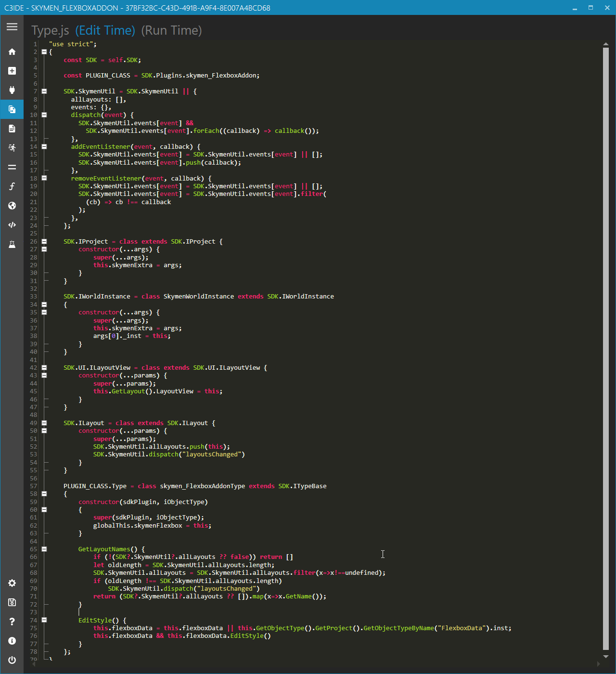Click the help question mark button
Image resolution: width=616 pixels, height=674 pixels.
[x=12, y=622]
